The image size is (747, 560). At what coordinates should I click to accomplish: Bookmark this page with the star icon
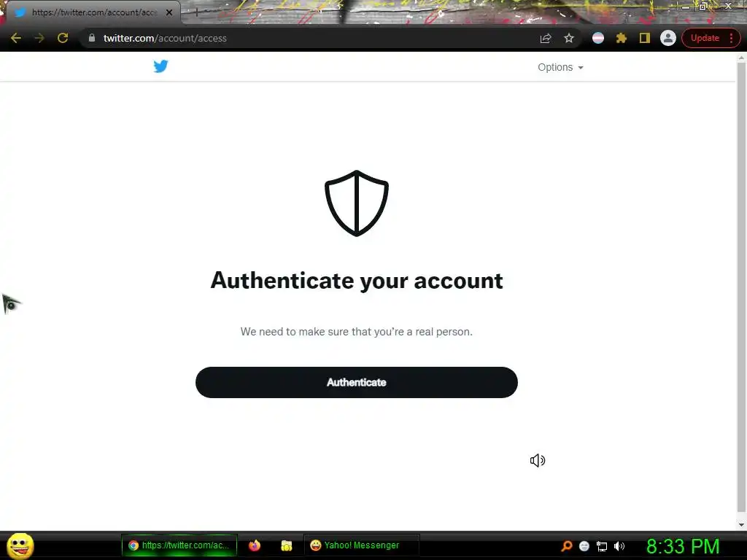[569, 38]
